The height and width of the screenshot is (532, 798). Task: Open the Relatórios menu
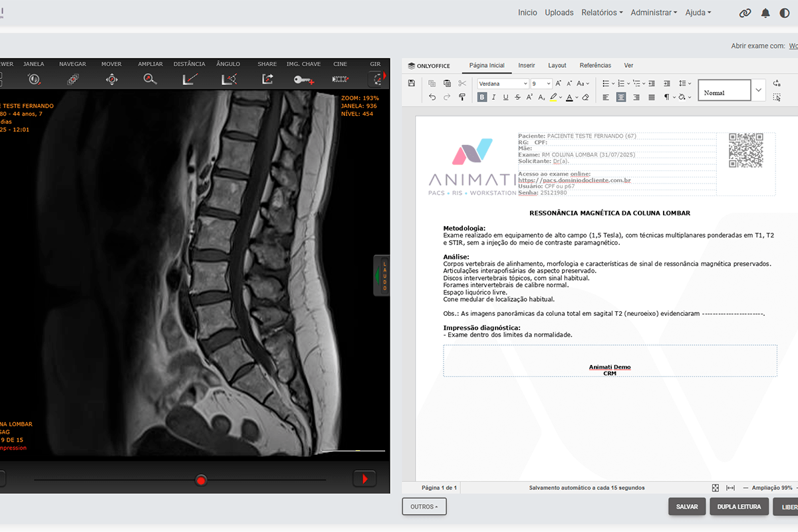click(x=602, y=13)
